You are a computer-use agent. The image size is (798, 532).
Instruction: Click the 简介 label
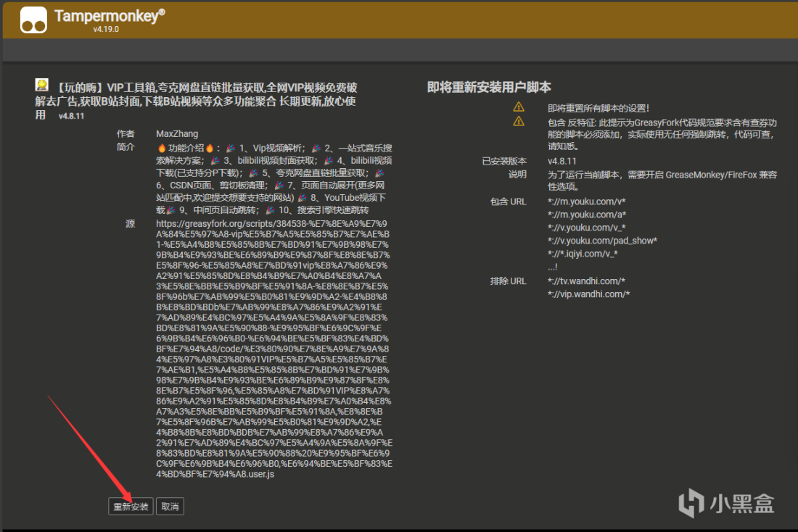click(126, 147)
